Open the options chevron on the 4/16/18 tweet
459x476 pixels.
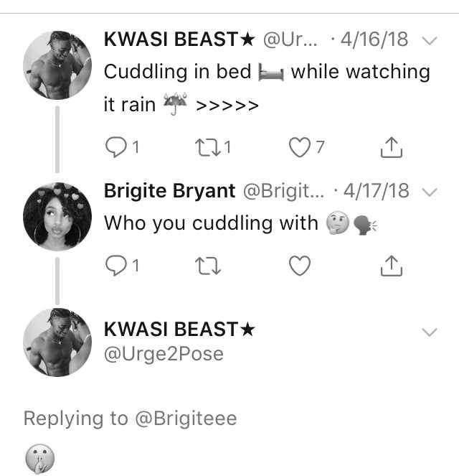click(430, 40)
